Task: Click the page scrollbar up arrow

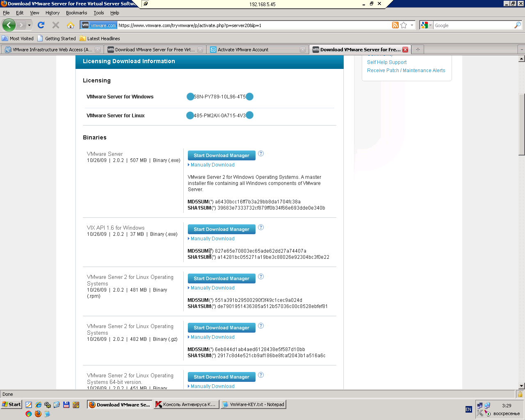Action: coord(521,59)
